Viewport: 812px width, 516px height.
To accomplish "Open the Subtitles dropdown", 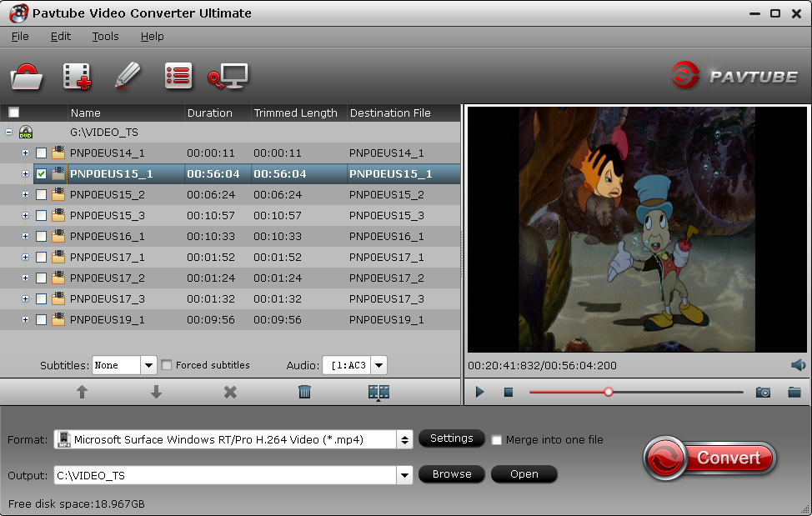I will (x=148, y=365).
